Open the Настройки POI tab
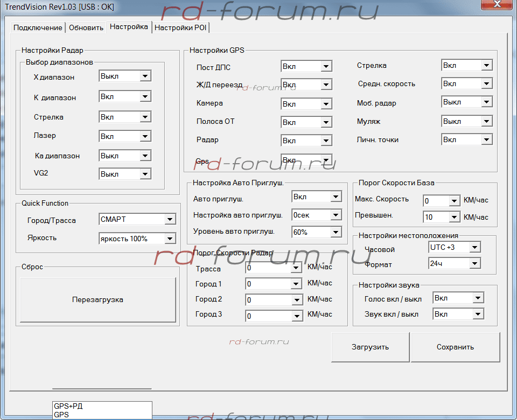Screen dimensions: 517x420 (181, 27)
